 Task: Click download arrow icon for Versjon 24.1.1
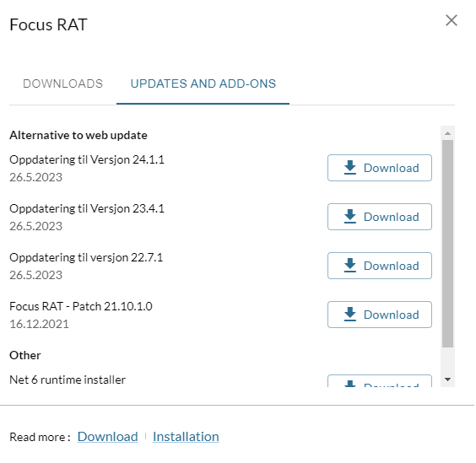click(350, 168)
